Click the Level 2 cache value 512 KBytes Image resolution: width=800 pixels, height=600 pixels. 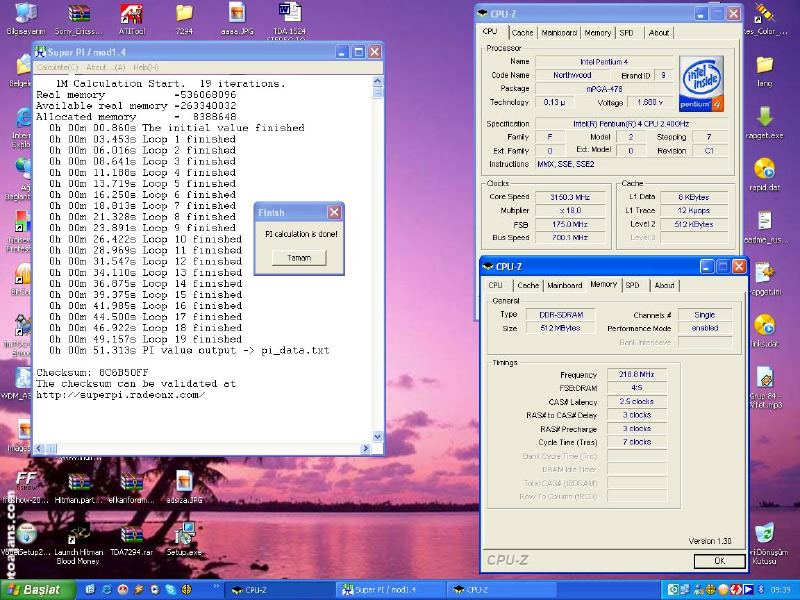point(694,224)
